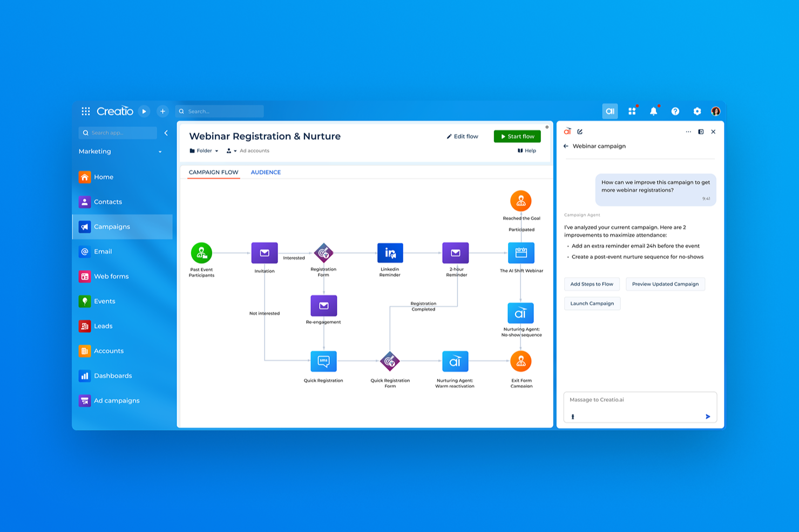This screenshot has height=532, width=799.
Task: Open Dashboards section
Action: point(123,376)
